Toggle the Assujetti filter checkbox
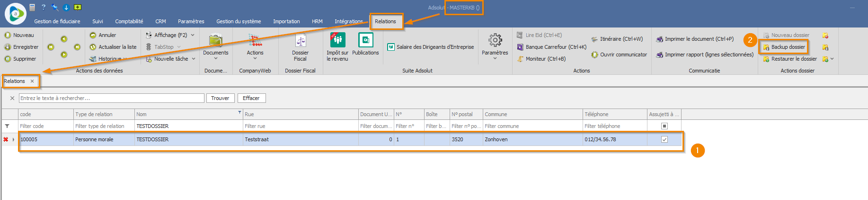The image size is (868, 200). pos(664,126)
